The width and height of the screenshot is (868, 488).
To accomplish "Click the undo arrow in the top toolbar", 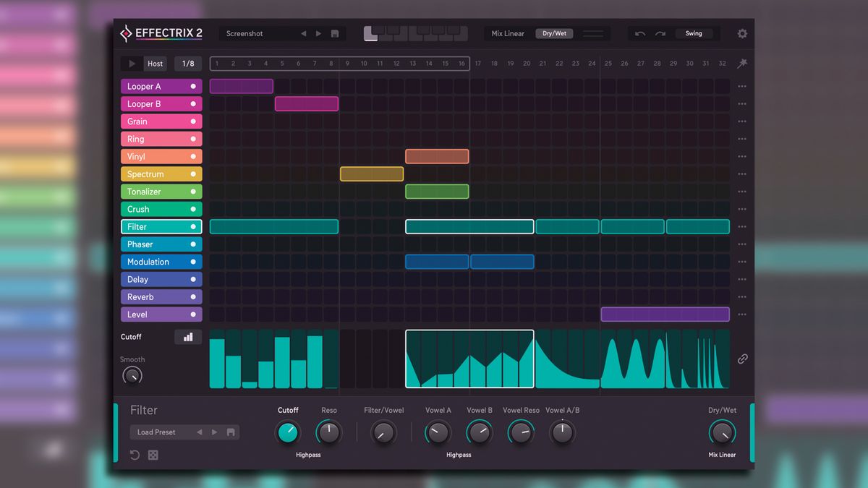I will 641,33.
